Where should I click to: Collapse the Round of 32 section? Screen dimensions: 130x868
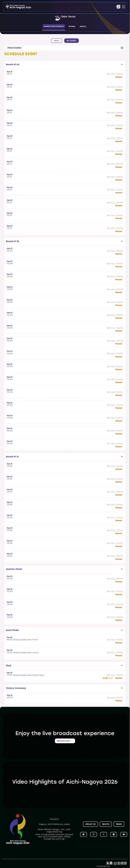tap(122, 241)
